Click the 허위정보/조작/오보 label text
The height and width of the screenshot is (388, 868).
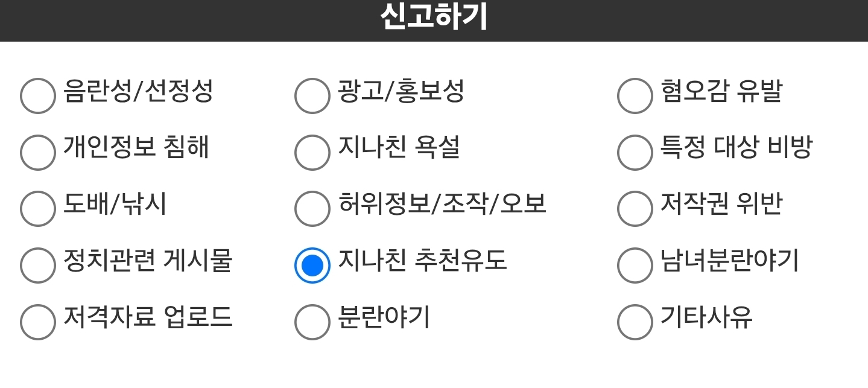(442, 204)
